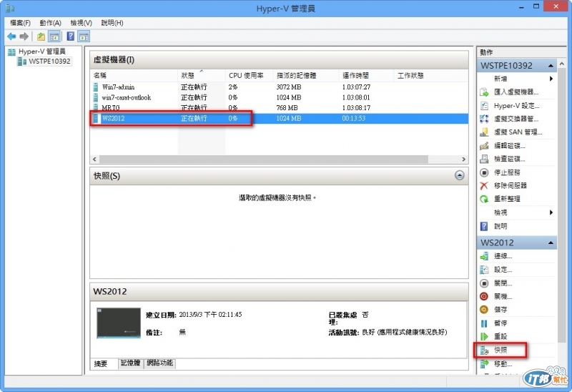Click the 1.03:08:01 uptime cell

click(356, 97)
